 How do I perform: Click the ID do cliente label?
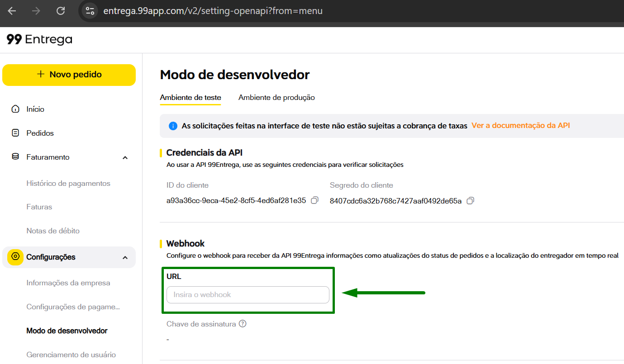click(187, 185)
